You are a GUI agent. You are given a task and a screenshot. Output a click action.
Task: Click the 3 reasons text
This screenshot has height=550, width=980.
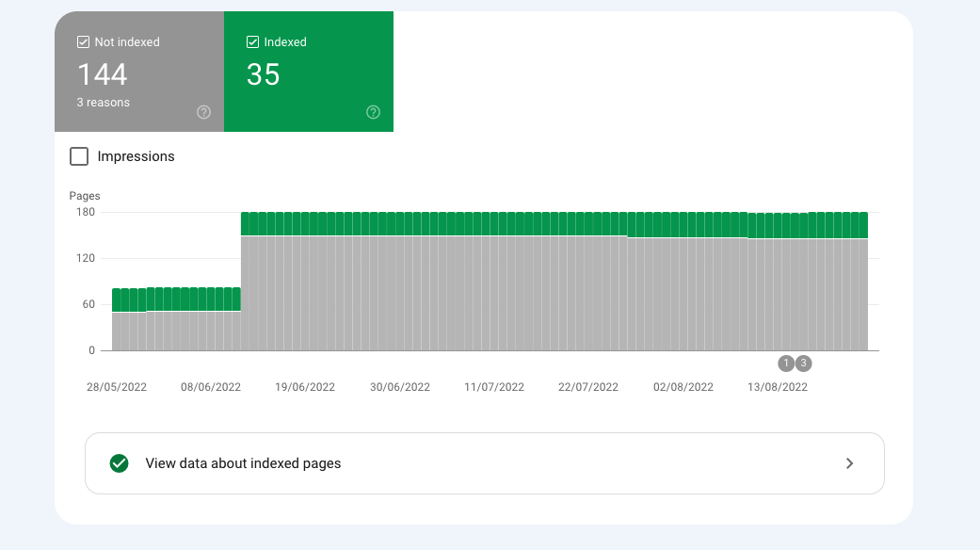104,103
